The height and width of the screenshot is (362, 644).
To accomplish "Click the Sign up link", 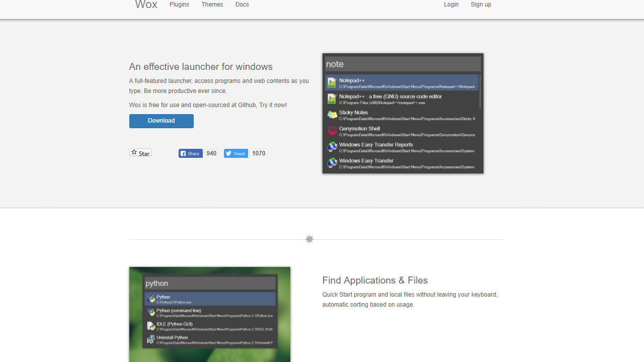I will [x=480, y=5].
